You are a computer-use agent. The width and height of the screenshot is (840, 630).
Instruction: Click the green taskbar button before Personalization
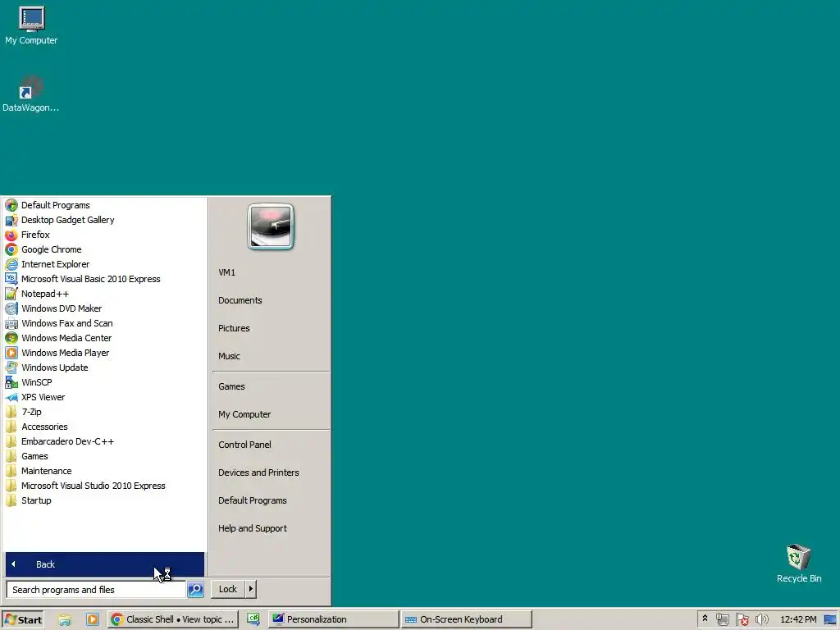pos(253,619)
